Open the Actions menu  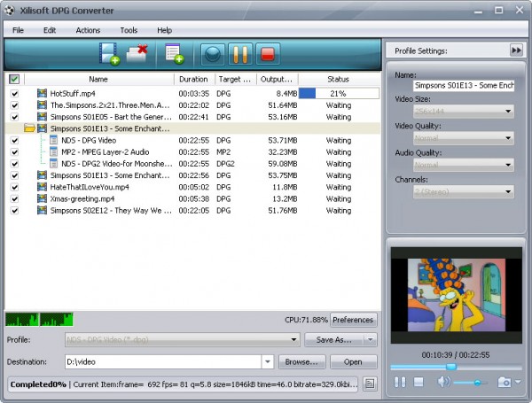pos(88,30)
